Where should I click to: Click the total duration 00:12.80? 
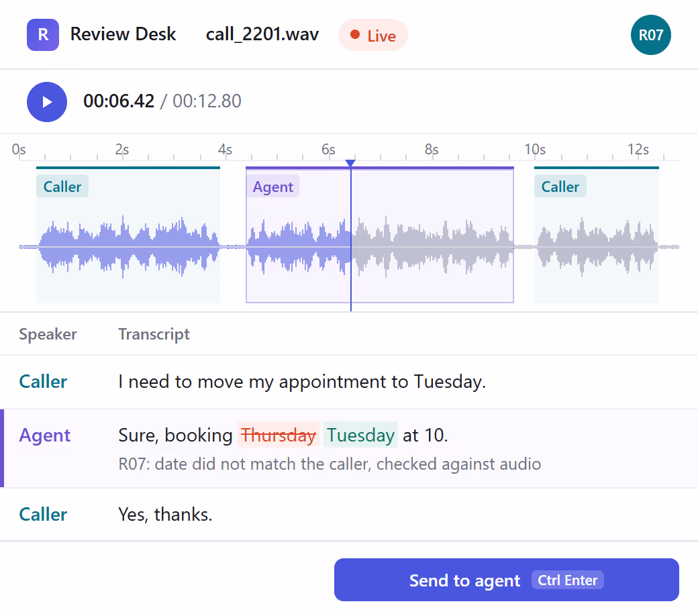click(207, 101)
